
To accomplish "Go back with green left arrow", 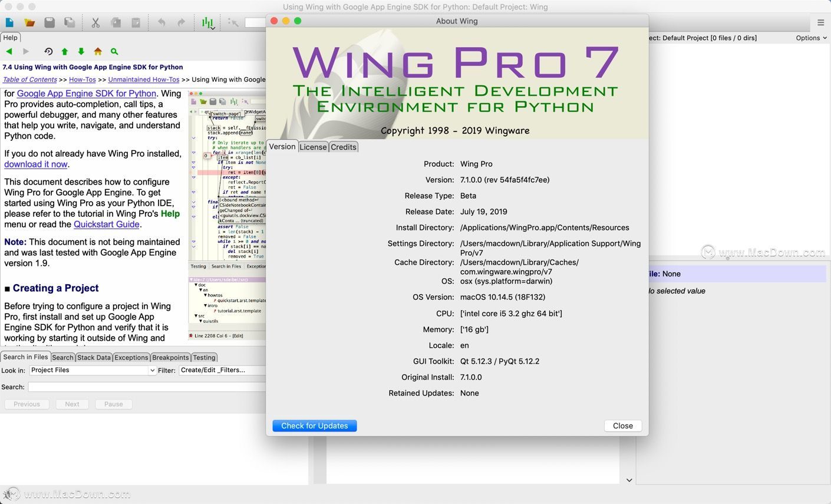I will pyautogui.click(x=9, y=51).
